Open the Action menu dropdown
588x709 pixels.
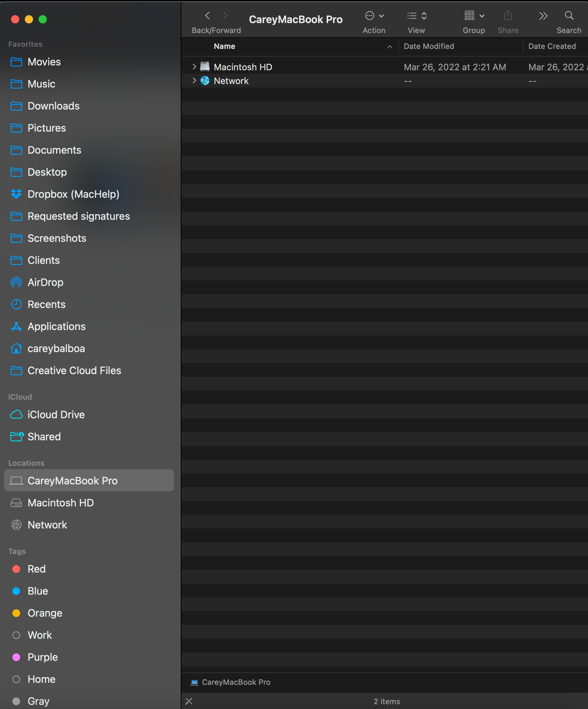[x=374, y=16]
